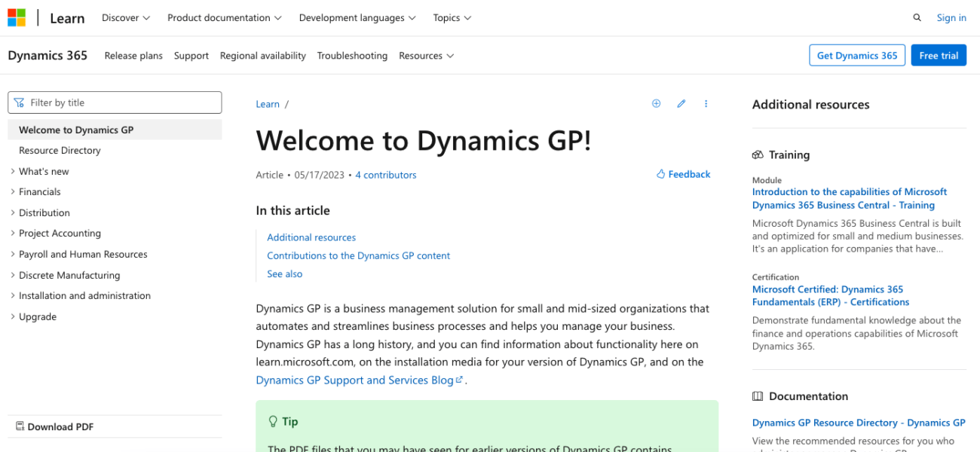Open the more actions three-dot menu
980x452 pixels.
pyautogui.click(x=706, y=104)
